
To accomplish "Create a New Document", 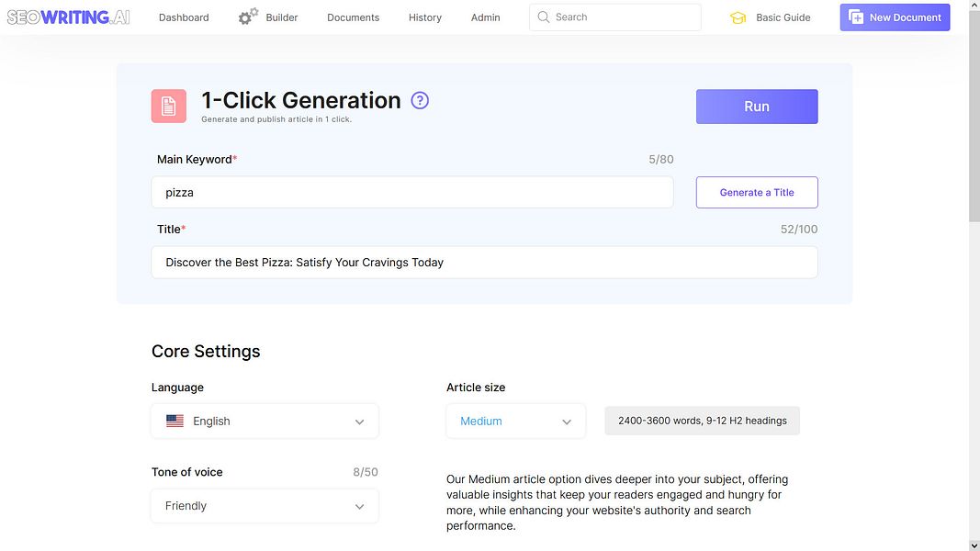I will (x=895, y=17).
